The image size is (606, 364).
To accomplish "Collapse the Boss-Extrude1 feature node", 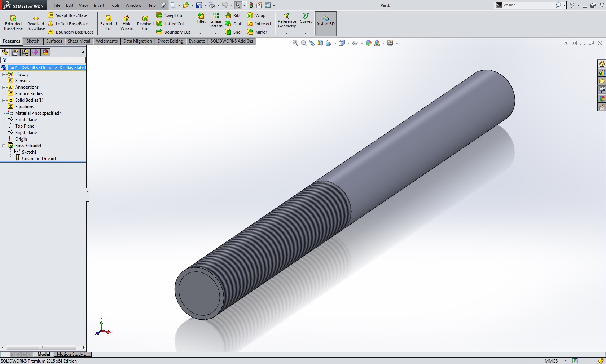I will click(4, 146).
